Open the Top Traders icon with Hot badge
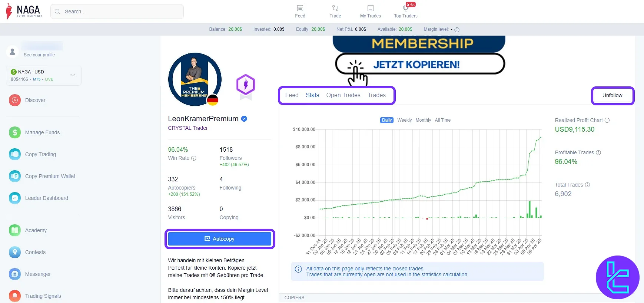The width and height of the screenshot is (644, 303). [x=406, y=8]
